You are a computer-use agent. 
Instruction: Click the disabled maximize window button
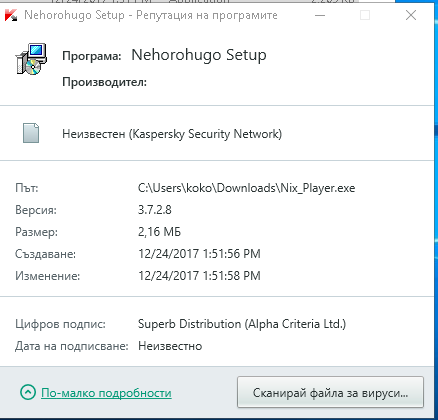365,15
